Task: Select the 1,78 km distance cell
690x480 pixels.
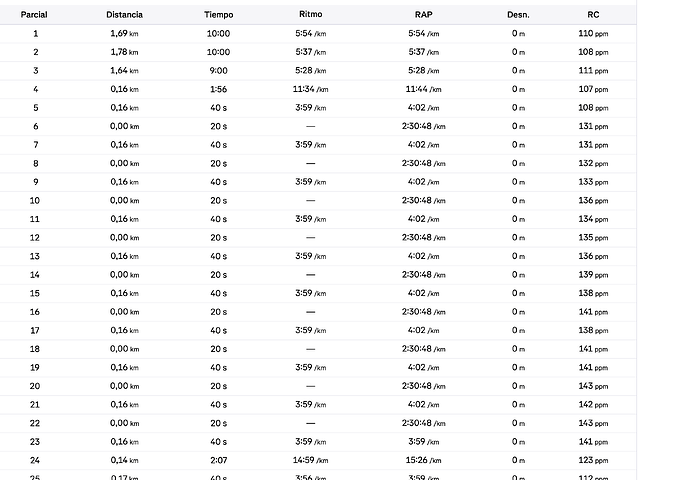Action: (124, 52)
